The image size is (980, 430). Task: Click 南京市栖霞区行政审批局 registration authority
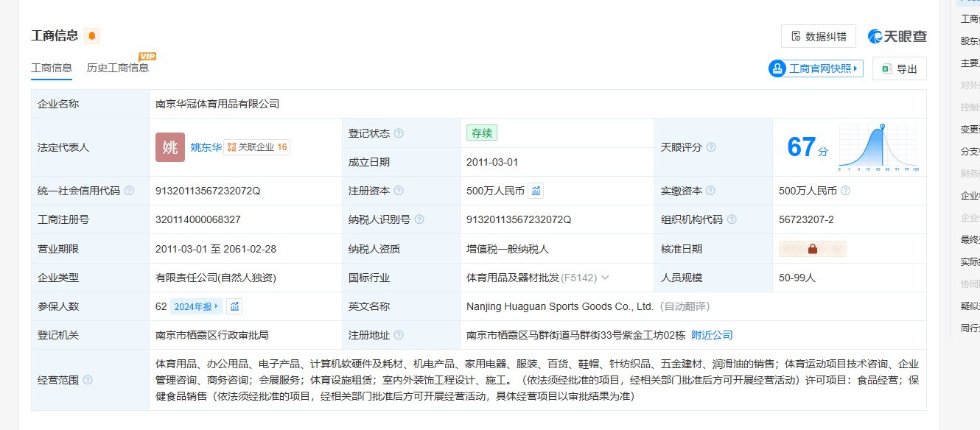[x=212, y=335]
